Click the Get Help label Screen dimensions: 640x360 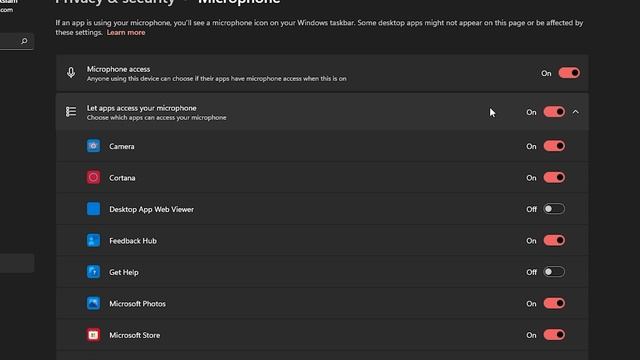[124, 272]
